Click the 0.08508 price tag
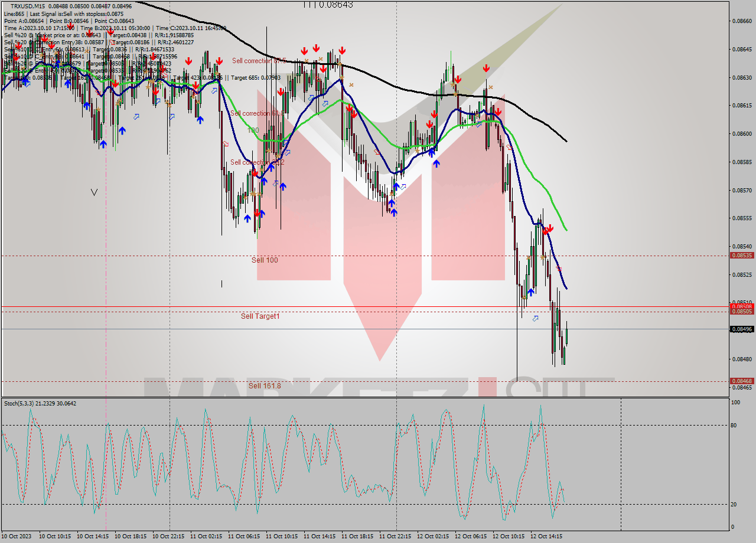The width and height of the screenshot is (756, 543). (742, 306)
